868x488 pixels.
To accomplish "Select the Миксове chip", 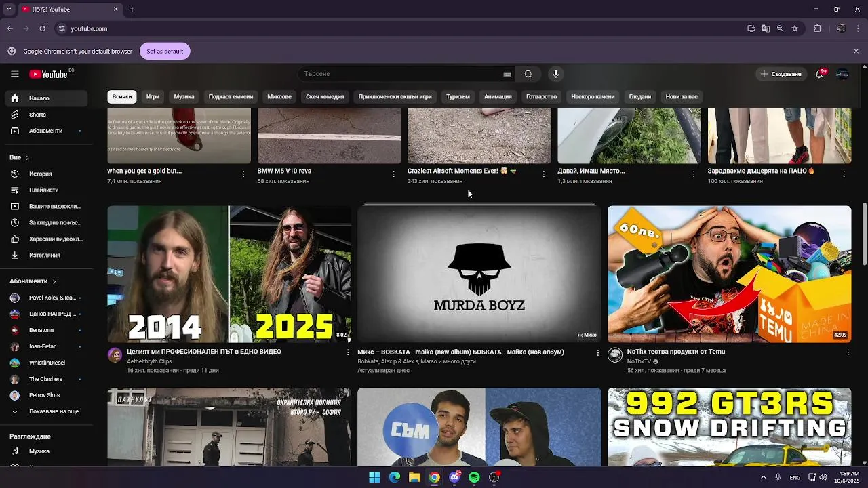I will pos(279,96).
